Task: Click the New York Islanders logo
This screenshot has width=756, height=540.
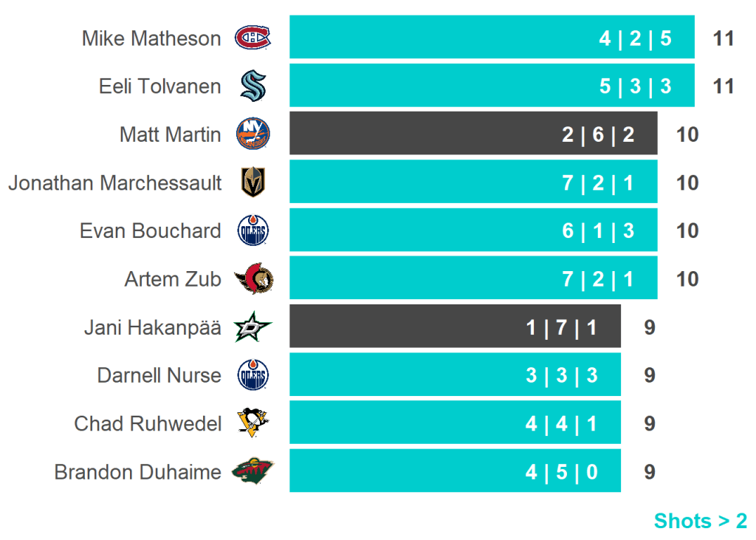Action: coord(252,134)
